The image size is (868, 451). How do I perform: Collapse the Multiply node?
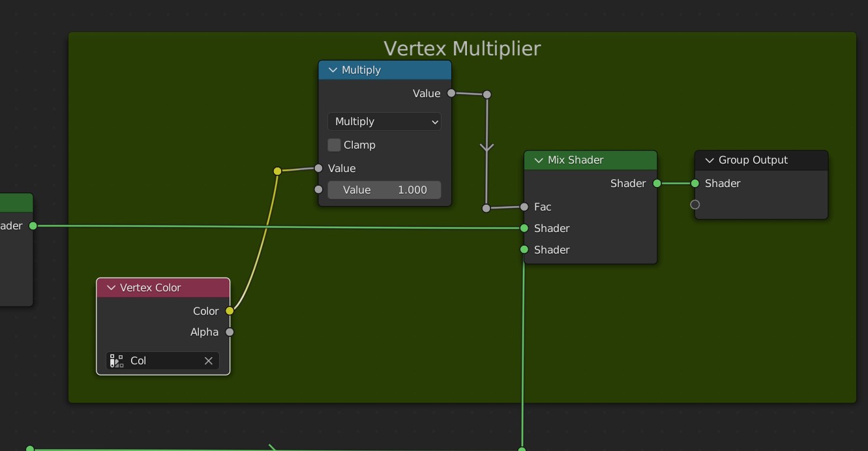point(333,70)
